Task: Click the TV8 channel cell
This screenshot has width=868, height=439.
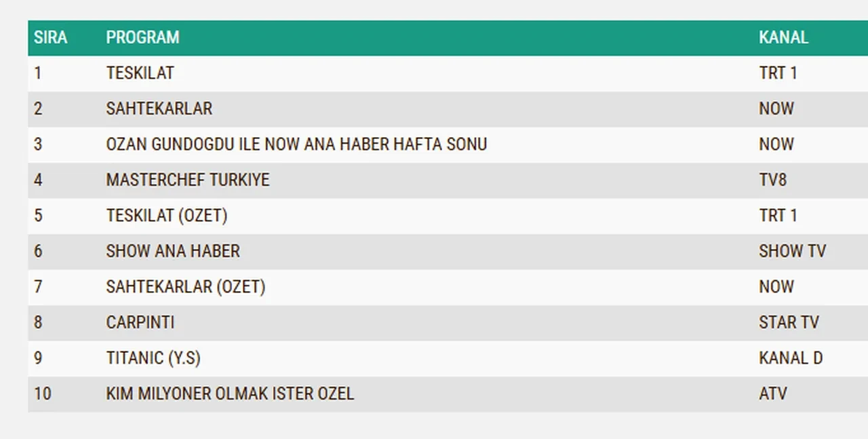Action: (x=772, y=180)
